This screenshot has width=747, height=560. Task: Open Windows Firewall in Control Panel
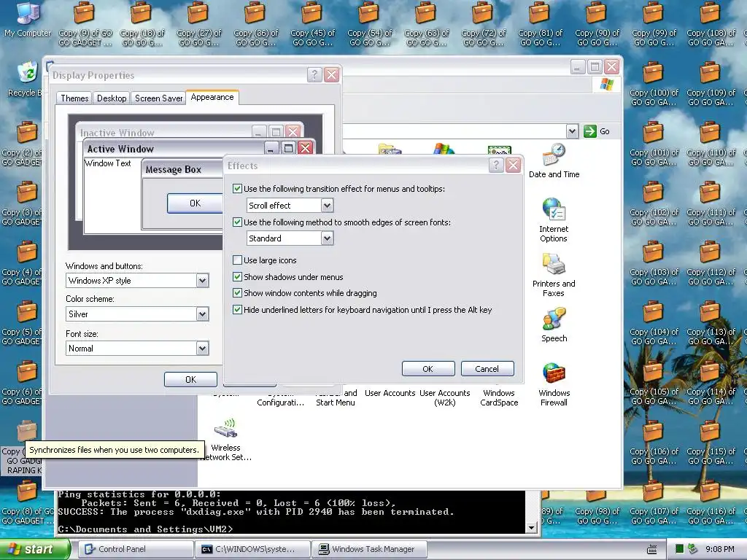pos(554,384)
